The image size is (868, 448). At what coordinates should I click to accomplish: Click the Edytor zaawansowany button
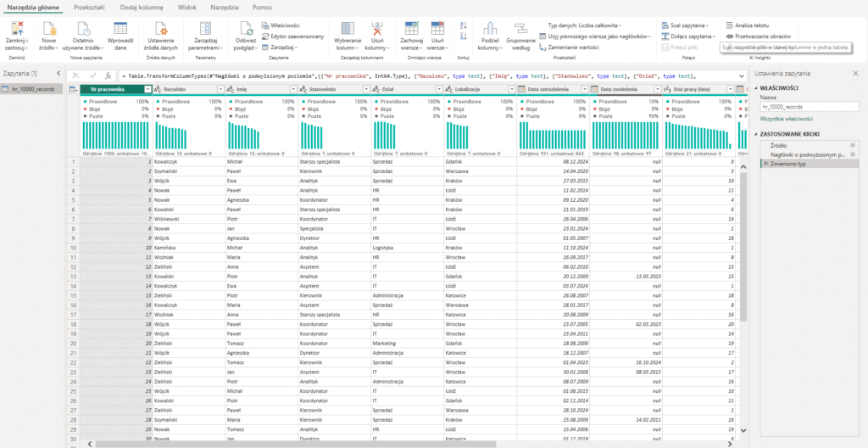point(292,36)
